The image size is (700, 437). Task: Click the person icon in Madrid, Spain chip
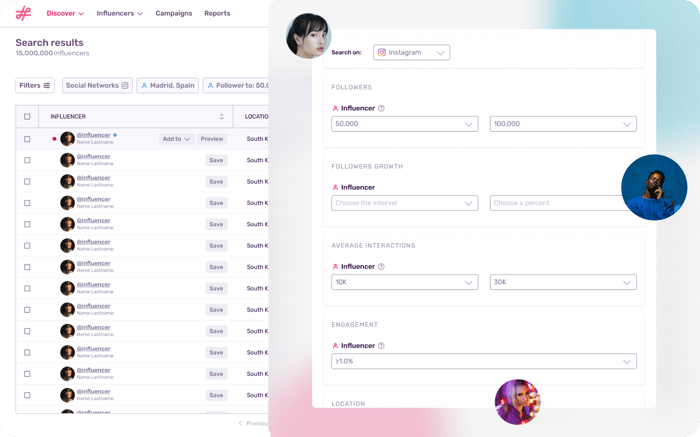(144, 86)
